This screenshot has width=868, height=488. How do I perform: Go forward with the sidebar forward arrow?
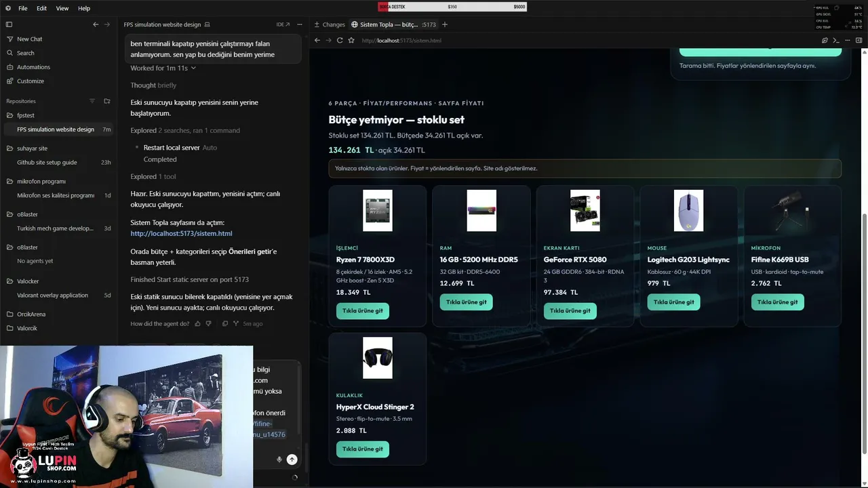coord(106,24)
